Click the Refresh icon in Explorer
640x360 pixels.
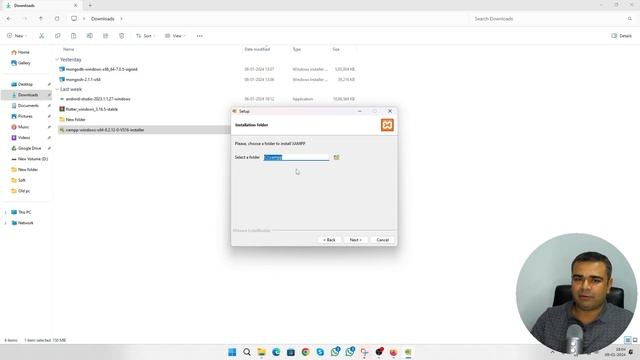pyautogui.click(x=57, y=19)
